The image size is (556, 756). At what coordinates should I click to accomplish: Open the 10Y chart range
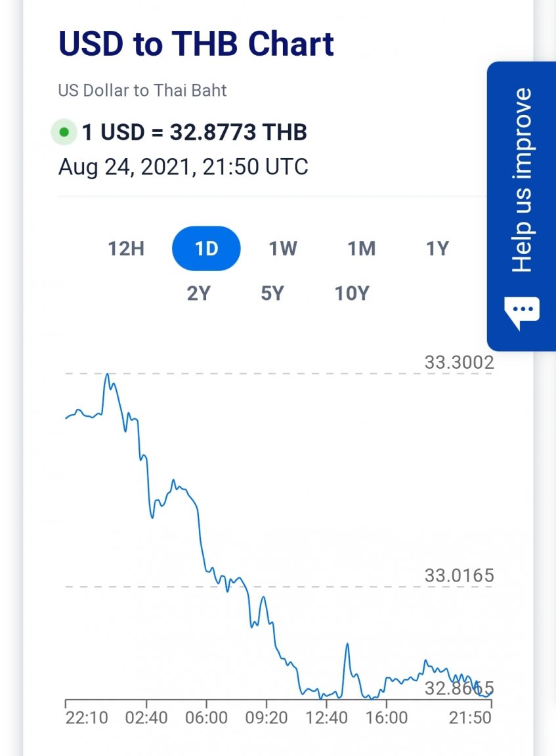(352, 293)
